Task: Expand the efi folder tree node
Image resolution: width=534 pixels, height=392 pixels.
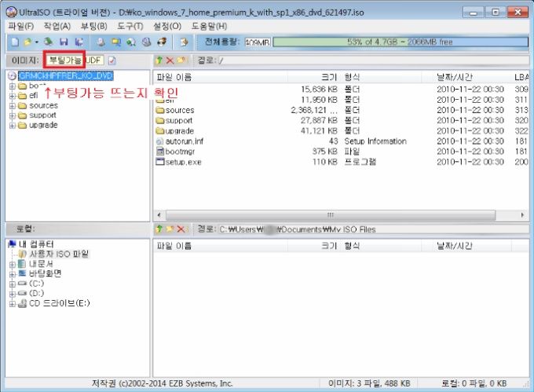Action: pos(13,96)
